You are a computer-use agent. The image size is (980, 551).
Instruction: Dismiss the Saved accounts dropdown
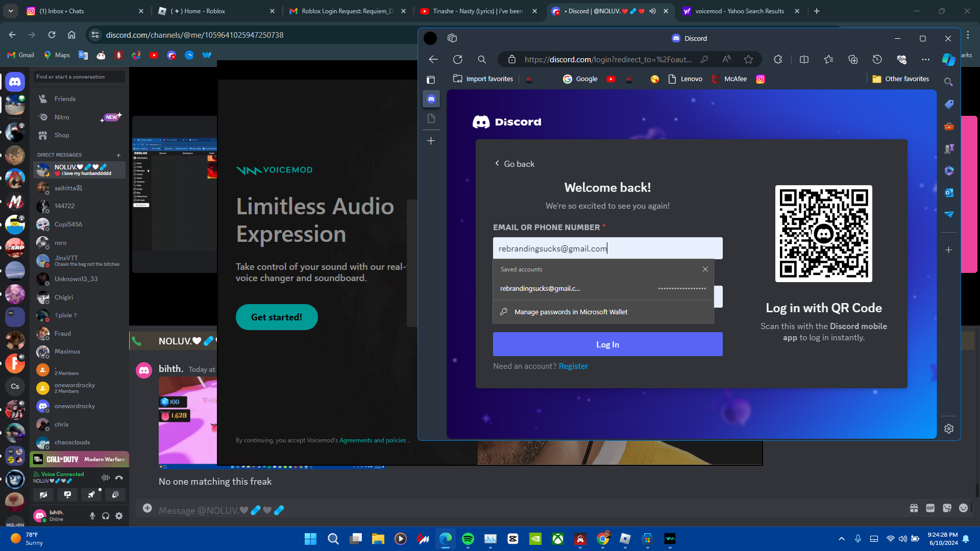point(705,269)
